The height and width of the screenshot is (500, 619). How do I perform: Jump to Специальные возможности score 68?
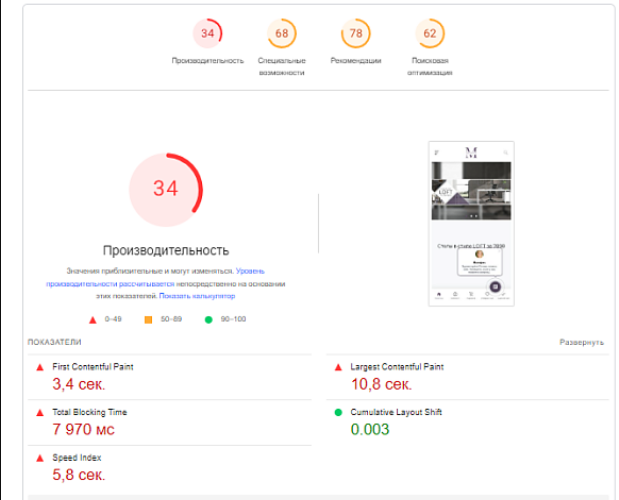(281, 34)
